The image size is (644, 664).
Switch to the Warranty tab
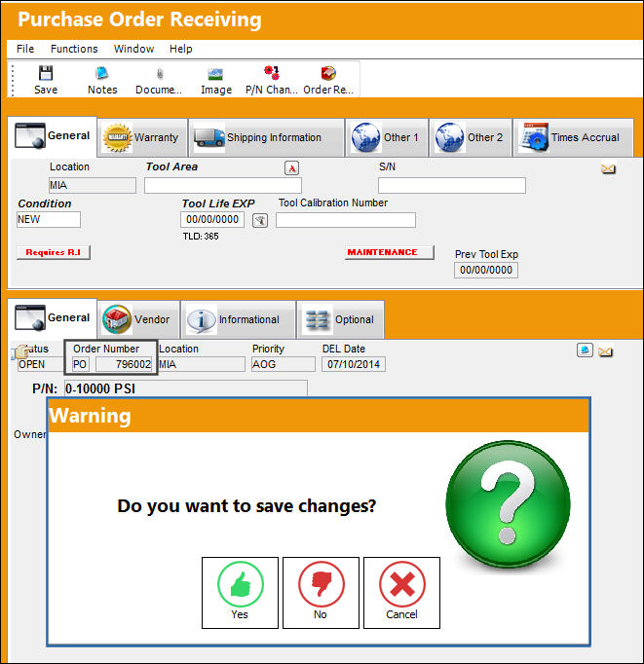tap(142, 137)
